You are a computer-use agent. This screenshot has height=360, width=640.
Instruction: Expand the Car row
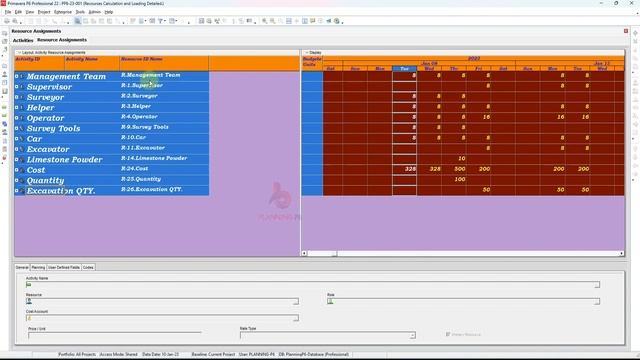17,139
